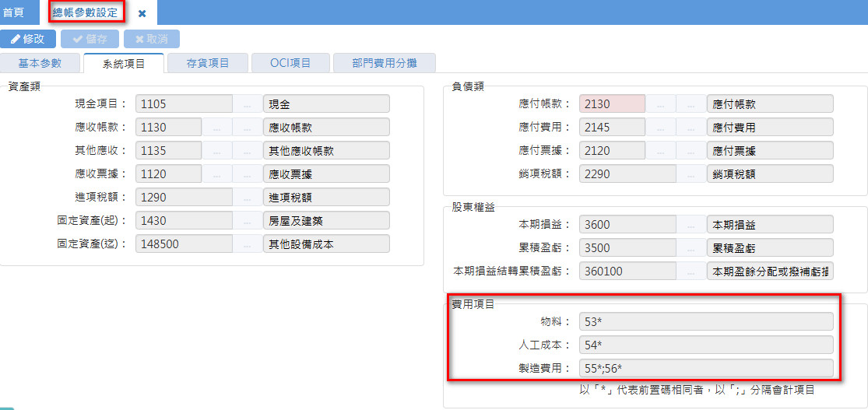Open the 基本參數 tab
The width and height of the screenshot is (868, 410).
point(39,63)
